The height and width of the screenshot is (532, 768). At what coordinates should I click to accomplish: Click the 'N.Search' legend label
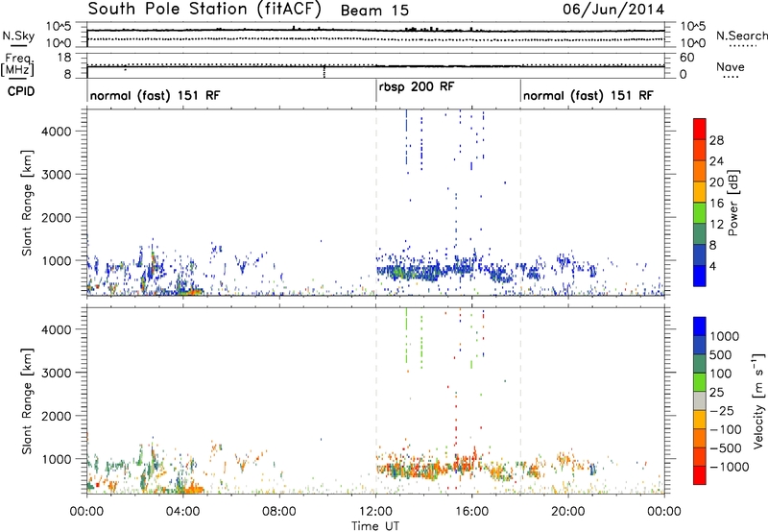coord(741,36)
